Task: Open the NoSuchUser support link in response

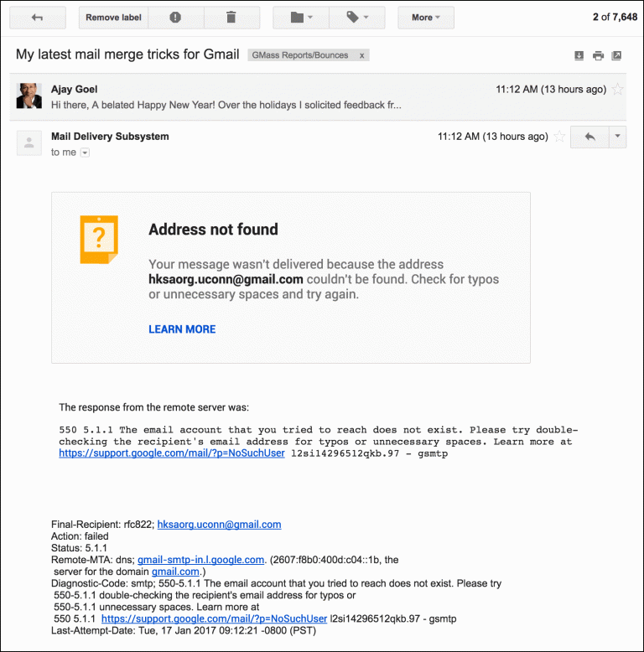Action: click(172, 453)
